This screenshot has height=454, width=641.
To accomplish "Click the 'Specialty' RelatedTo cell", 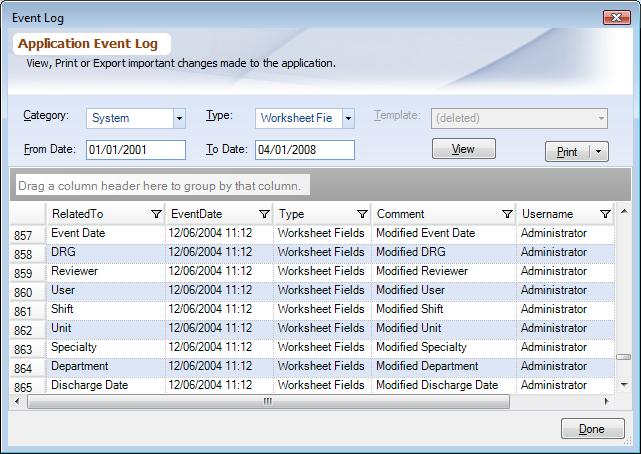I will (106, 347).
